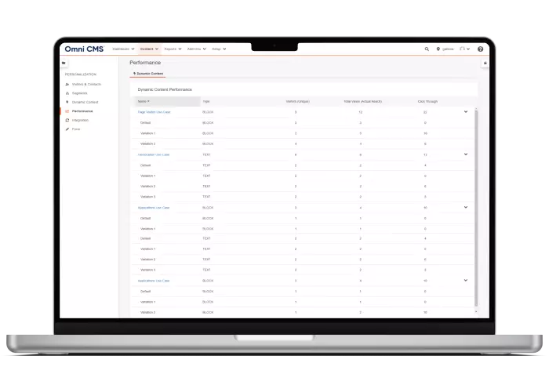Click total views value 12
Viewport: 549px width, 392px height.
click(x=360, y=112)
